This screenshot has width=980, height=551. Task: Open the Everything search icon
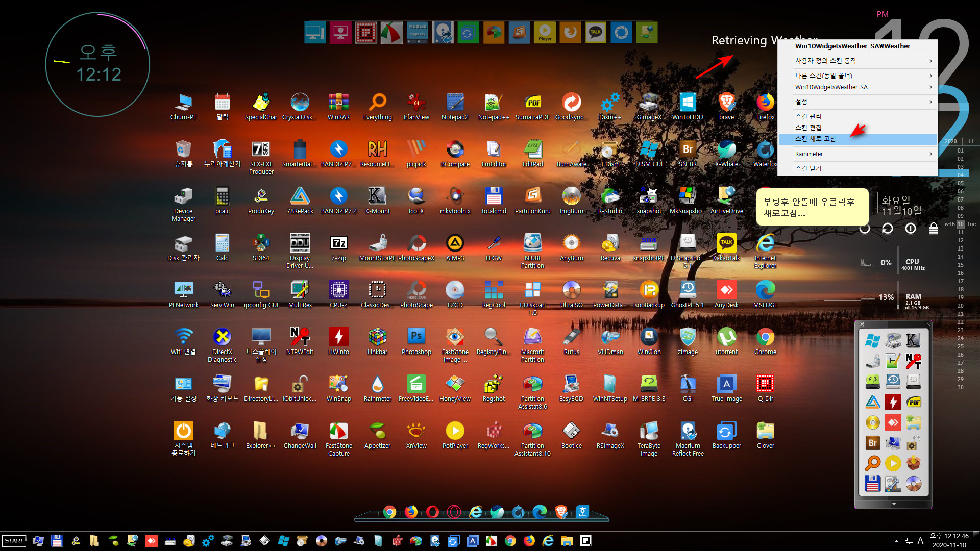tap(377, 107)
